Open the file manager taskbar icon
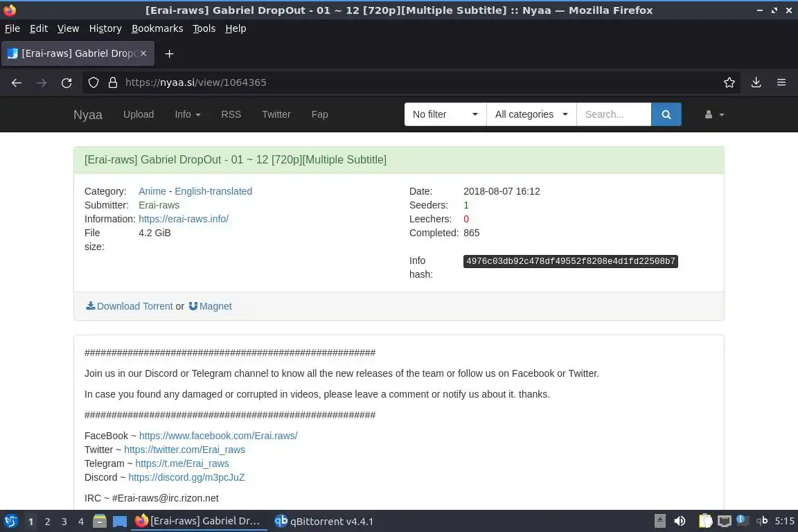 pyautogui.click(x=100, y=522)
